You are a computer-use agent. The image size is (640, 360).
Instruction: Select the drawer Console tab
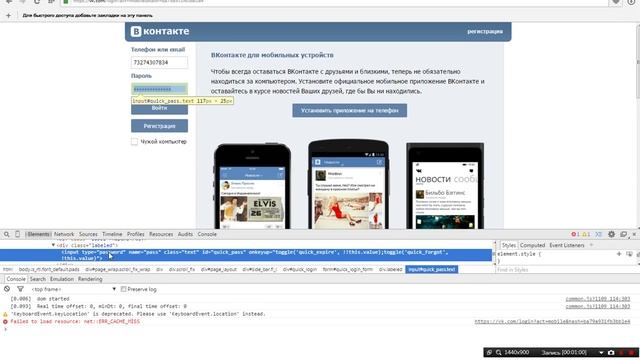(x=16, y=279)
